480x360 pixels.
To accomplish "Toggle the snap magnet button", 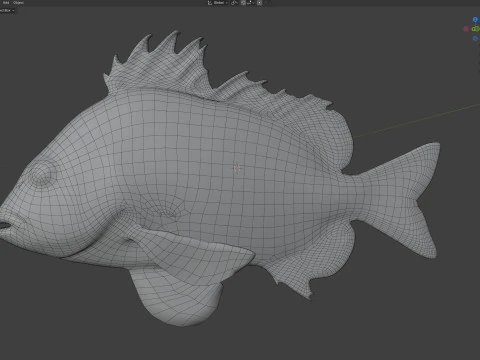I will pyautogui.click(x=243, y=3).
